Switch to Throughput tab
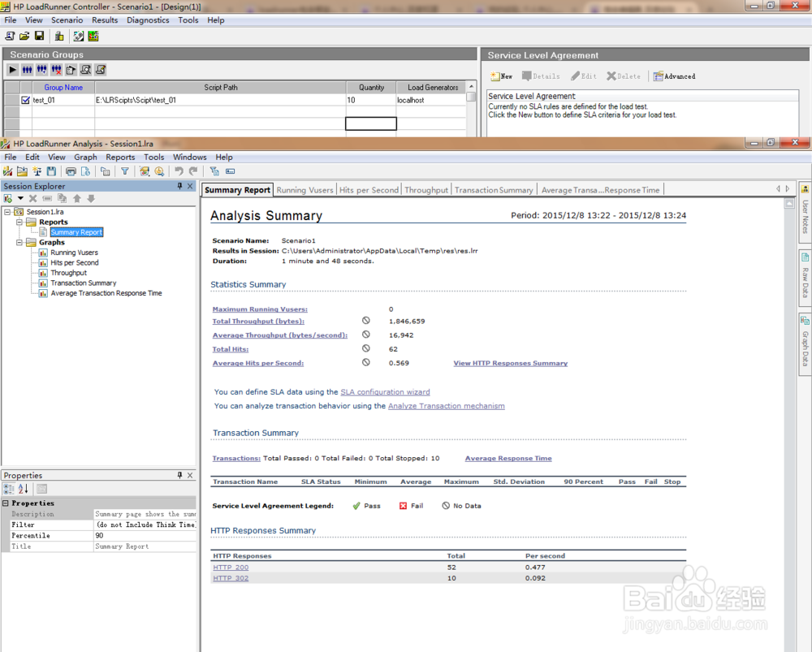 (426, 190)
